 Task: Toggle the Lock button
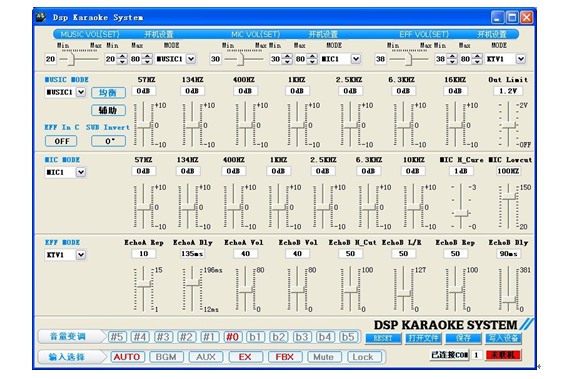[364, 357]
